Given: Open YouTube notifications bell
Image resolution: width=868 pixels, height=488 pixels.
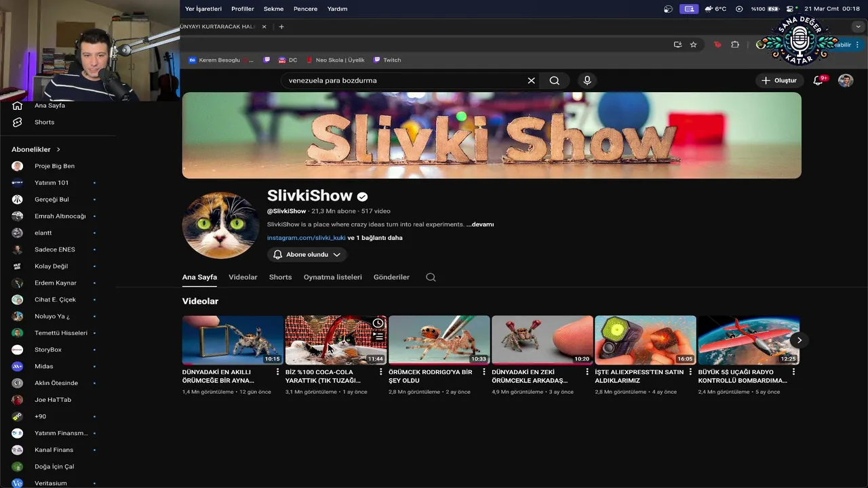Looking at the screenshot, I should coord(818,80).
